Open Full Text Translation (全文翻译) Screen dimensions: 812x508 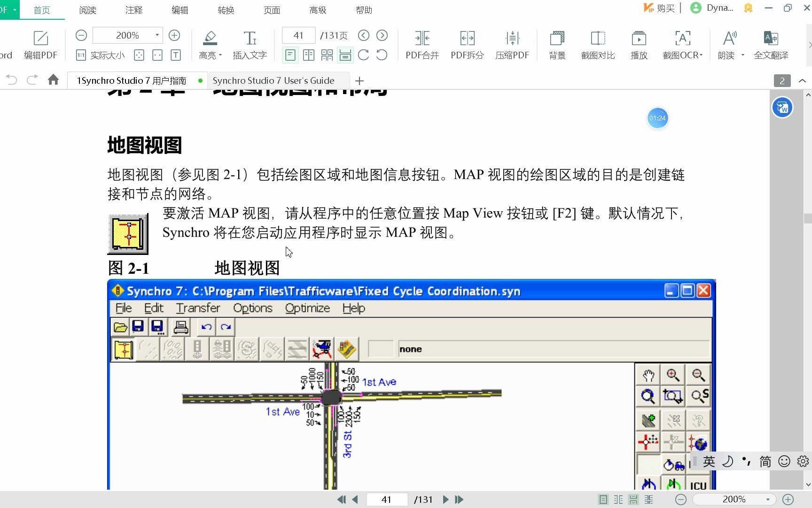click(x=771, y=45)
